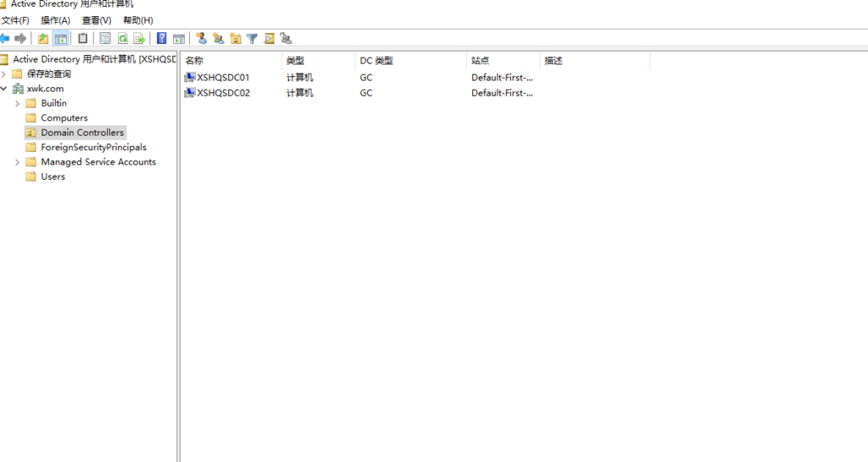This screenshot has width=868, height=462.
Task: Click 计算机 type in XSHQSDC02 row
Action: coord(299,93)
